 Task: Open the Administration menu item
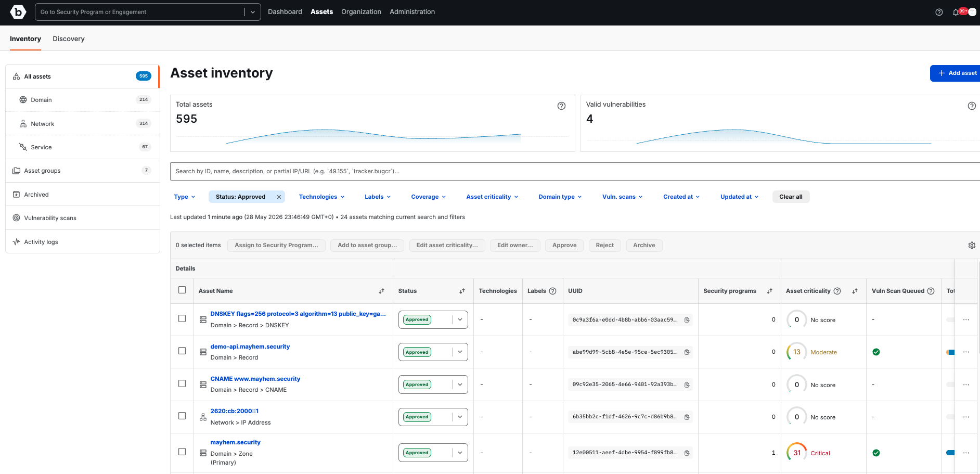pos(412,11)
